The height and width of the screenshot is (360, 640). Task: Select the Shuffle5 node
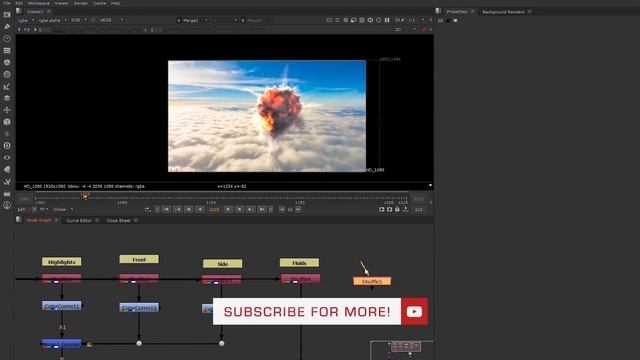coord(372,281)
